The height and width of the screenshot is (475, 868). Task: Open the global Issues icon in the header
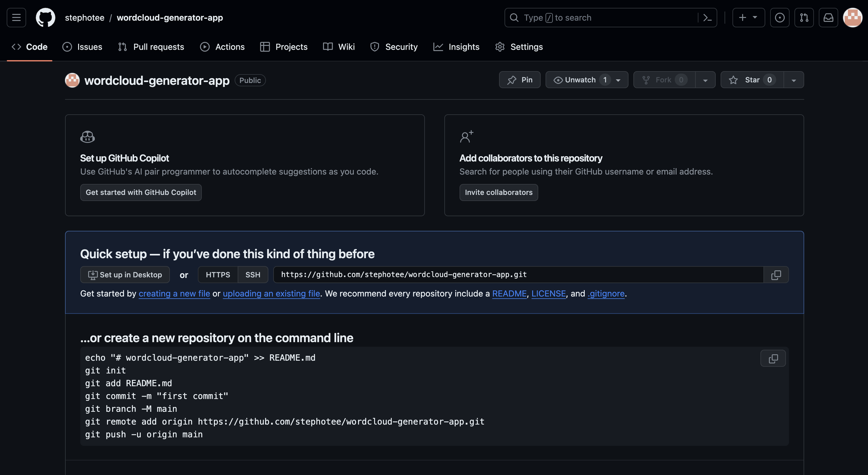[x=779, y=18]
